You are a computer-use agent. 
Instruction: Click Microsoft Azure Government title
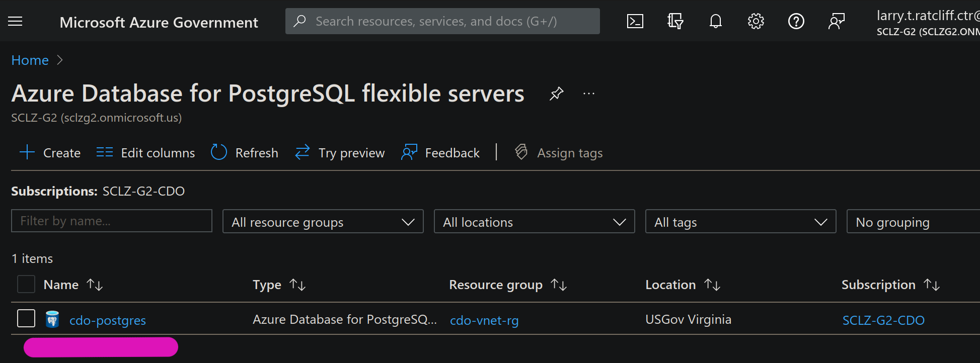click(x=159, y=22)
